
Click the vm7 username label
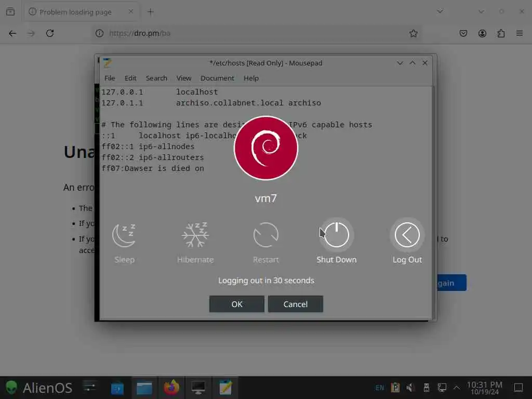coord(265,198)
